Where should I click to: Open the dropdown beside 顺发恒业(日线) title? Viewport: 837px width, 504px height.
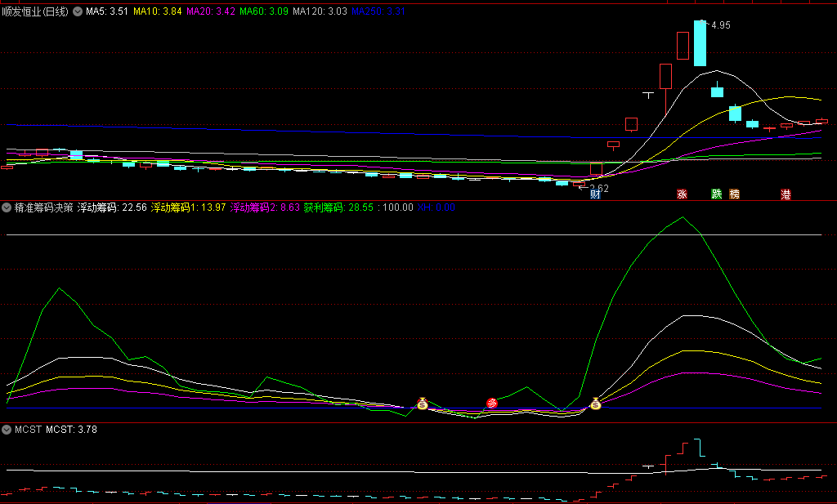[x=78, y=11]
